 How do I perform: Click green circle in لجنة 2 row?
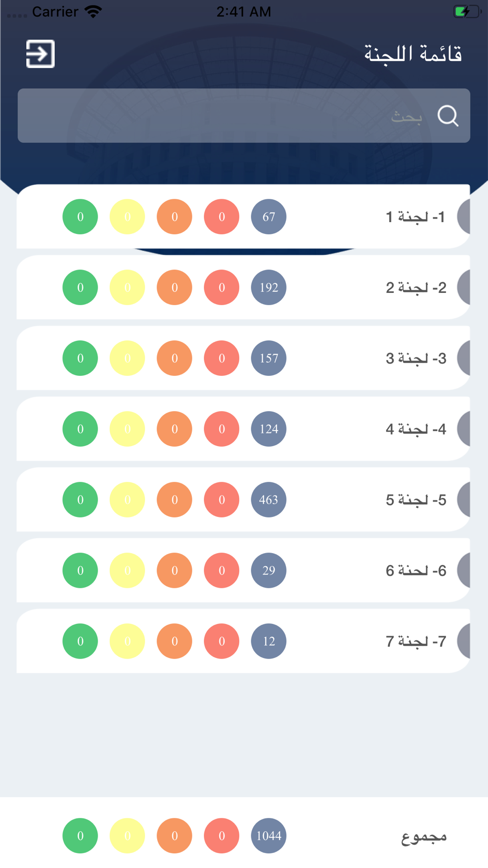point(80,288)
